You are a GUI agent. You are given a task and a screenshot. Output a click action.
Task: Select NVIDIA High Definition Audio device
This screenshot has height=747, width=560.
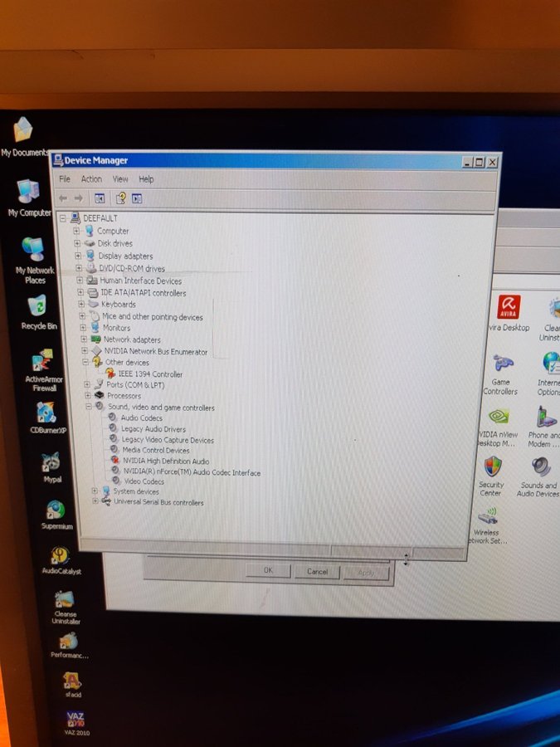click(x=165, y=461)
